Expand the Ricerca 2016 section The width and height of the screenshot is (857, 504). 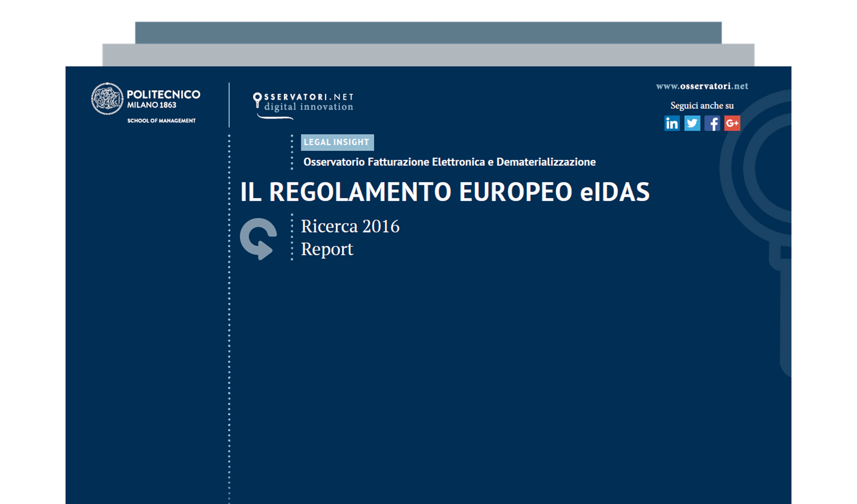[x=350, y=226]
